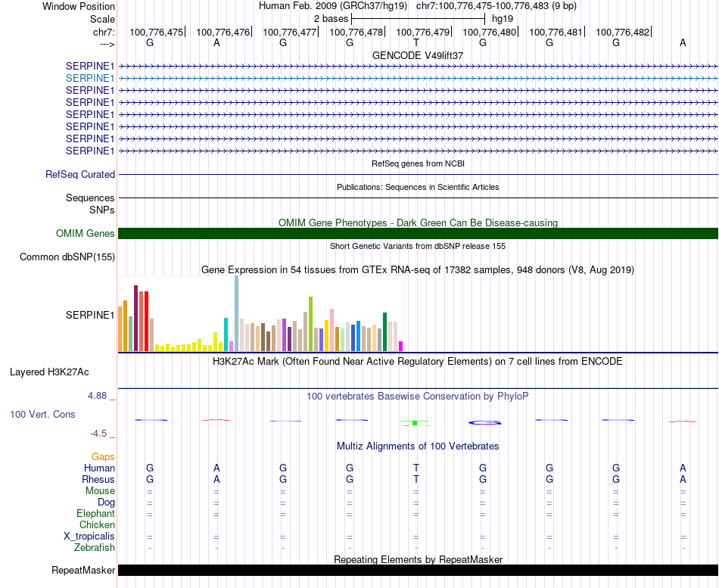719x588 pixels.
Task: Click the hg19 text beside the scale bar
Action: (503, 19)
